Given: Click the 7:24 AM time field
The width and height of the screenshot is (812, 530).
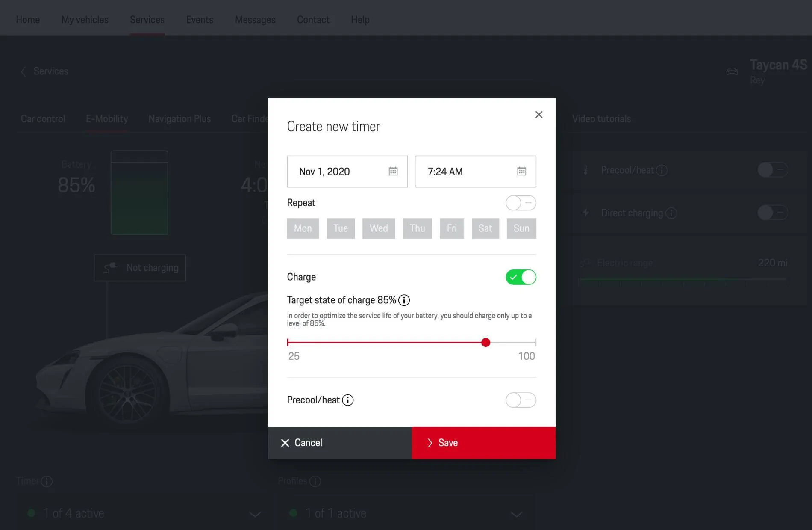Looking at the screenshot, I should (476, 172).
